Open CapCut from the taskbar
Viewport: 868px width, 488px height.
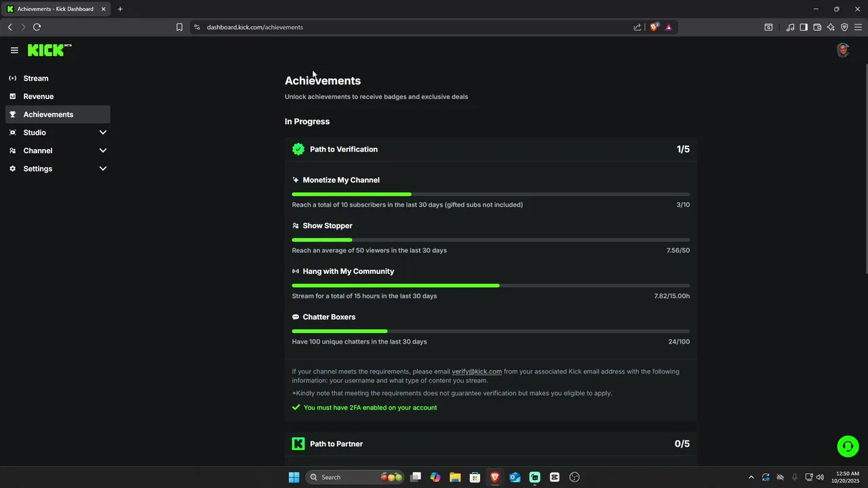(555, 477)
